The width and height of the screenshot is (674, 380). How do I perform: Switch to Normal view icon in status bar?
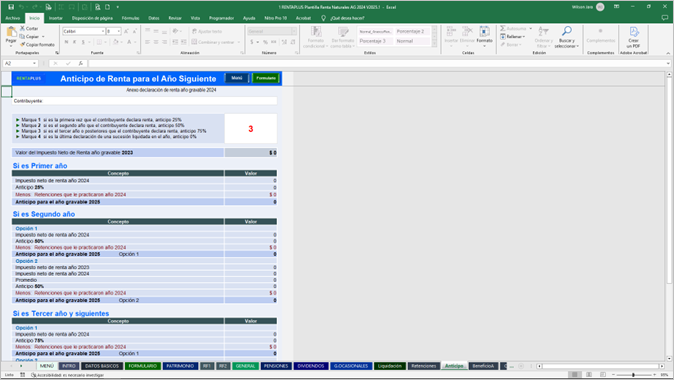click(574, 375)
